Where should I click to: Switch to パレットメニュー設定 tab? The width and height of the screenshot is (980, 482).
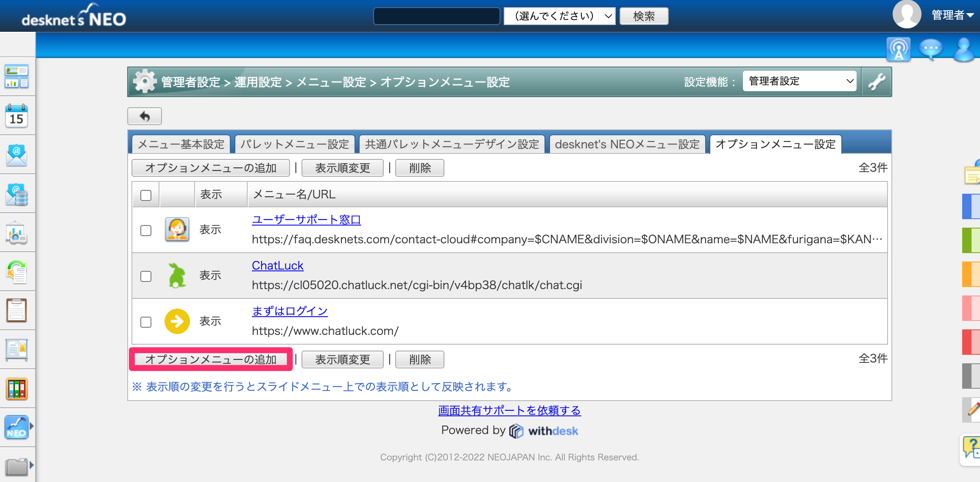tap(295, 144)
